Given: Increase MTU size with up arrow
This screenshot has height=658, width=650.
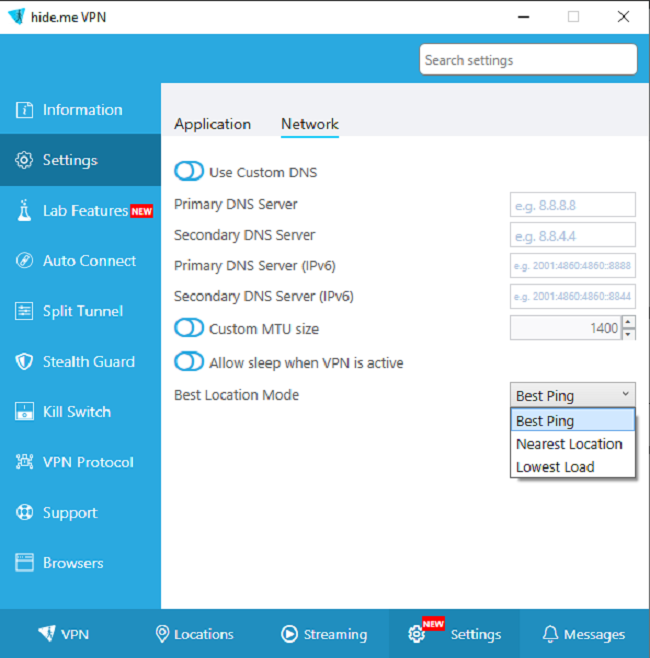Looking at the screenshot, I should coord(628,322).
